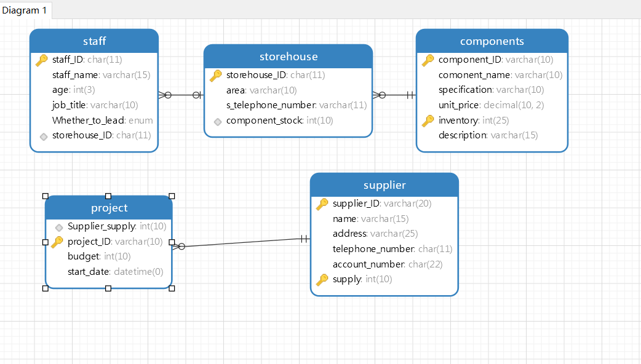Click the staff to storehouse relationship line
641x364 pixels.
point(181,95)
